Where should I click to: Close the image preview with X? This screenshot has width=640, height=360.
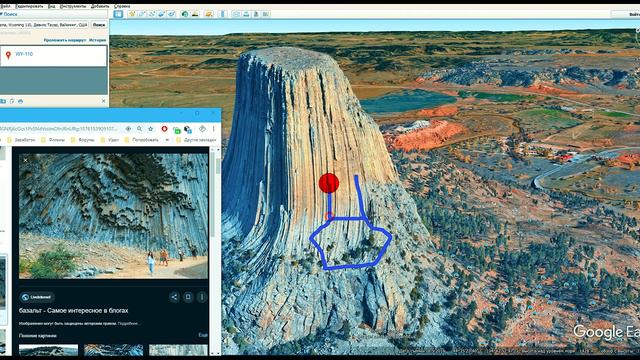pyautogui.click(x=25, y=160)
